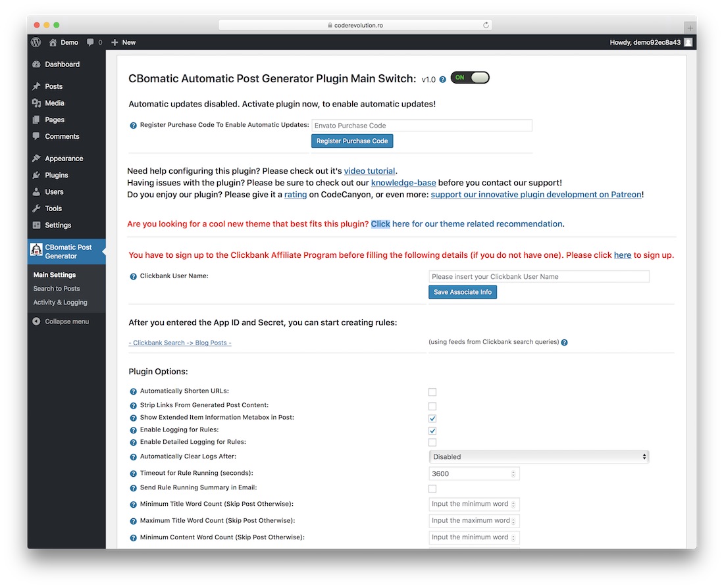Screen dimensions: 724x588
Task: Open Activity & Logging submenu item
Action: (60, 303)
